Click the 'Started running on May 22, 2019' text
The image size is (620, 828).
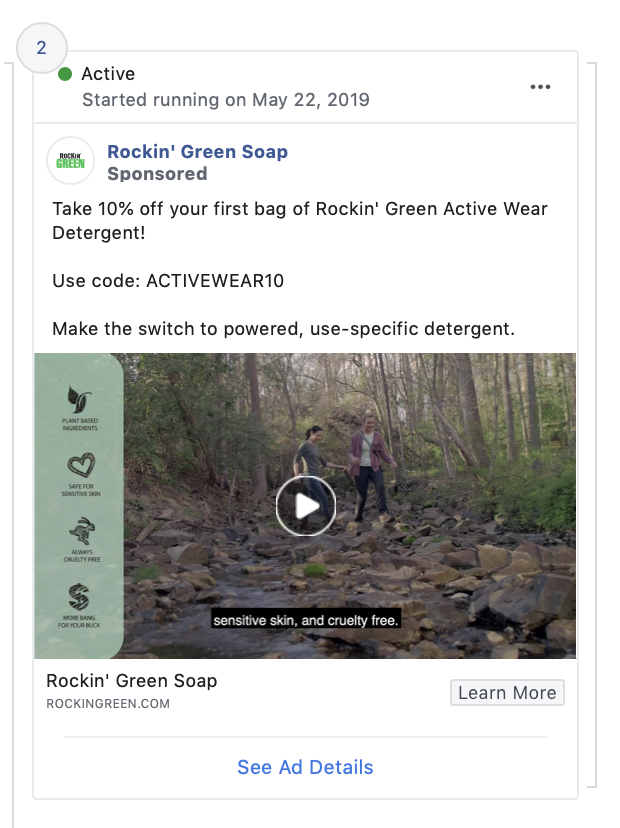pos(226,100)
